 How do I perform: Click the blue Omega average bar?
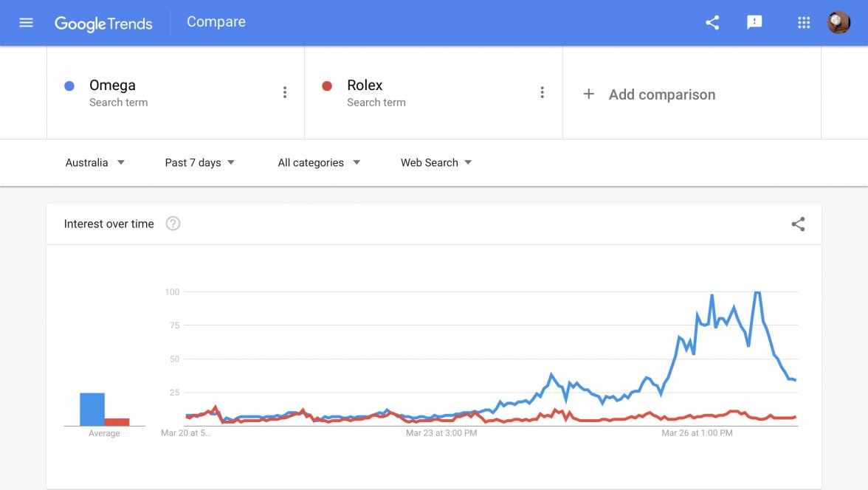coord(92,409)
